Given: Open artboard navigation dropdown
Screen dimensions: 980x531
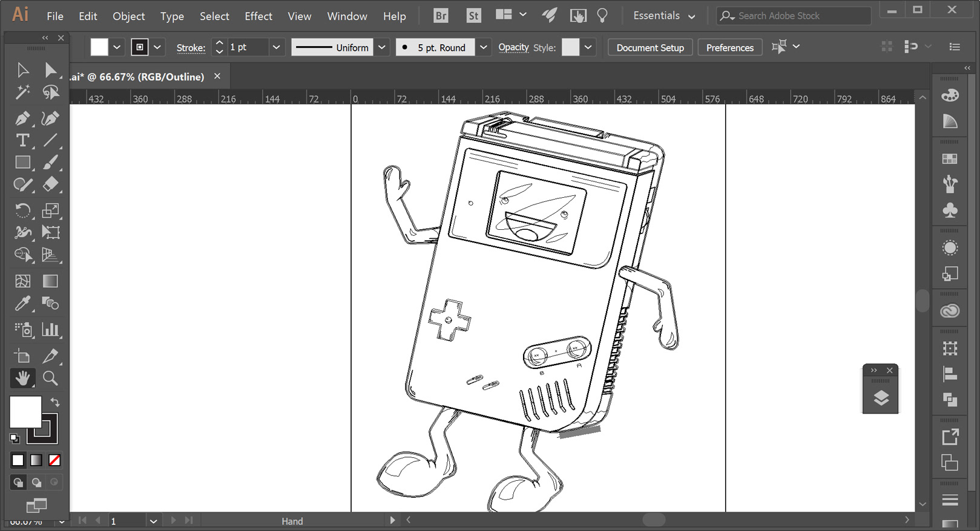Looking at the screenshot, I should click(153, 521).
